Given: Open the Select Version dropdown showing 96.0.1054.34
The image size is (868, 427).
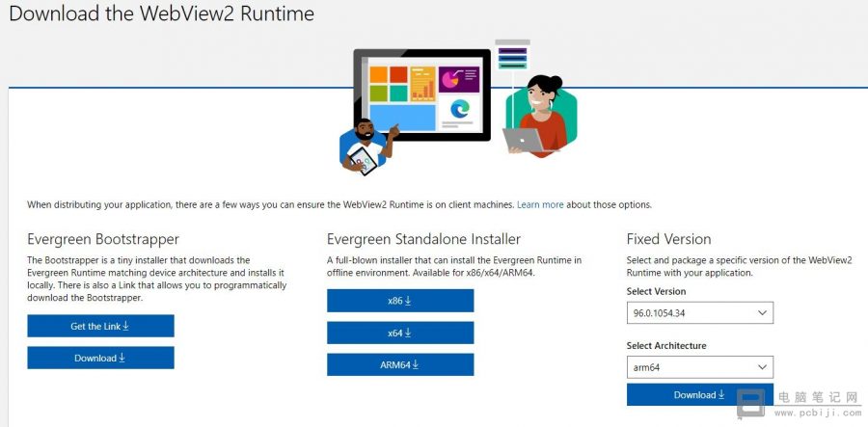Looking at the screenshot, I should click(700, 312).
